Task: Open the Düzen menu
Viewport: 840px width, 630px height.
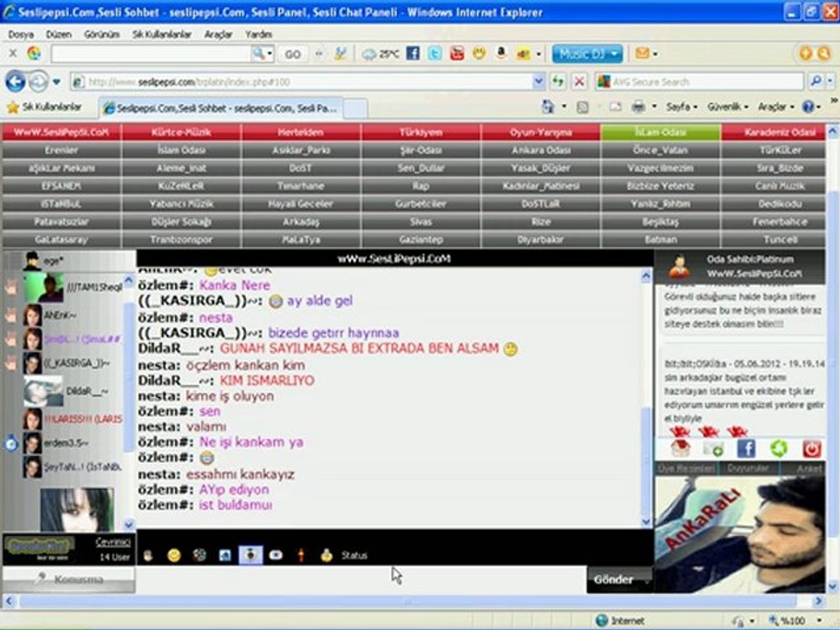Action: (59, 34)
